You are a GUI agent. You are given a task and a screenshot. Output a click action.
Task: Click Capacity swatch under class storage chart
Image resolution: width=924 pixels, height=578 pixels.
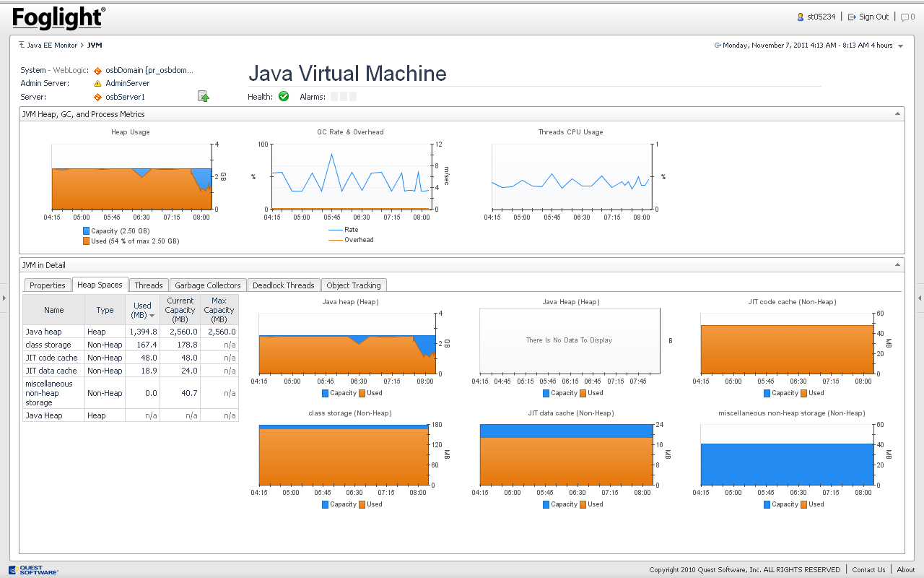[x=325, y=504]
